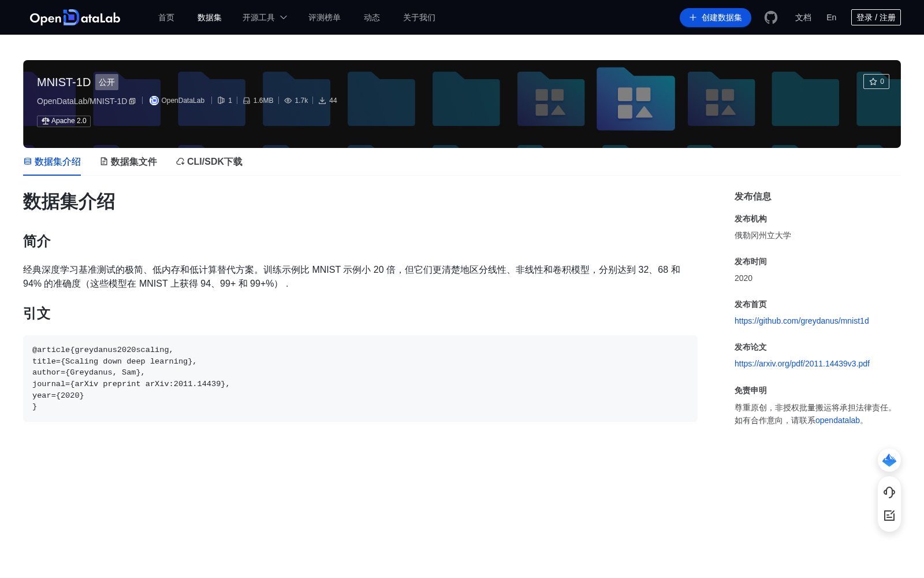Click the 引文 heading
Viewport: 924px width, 578px height.
point(37,313)
